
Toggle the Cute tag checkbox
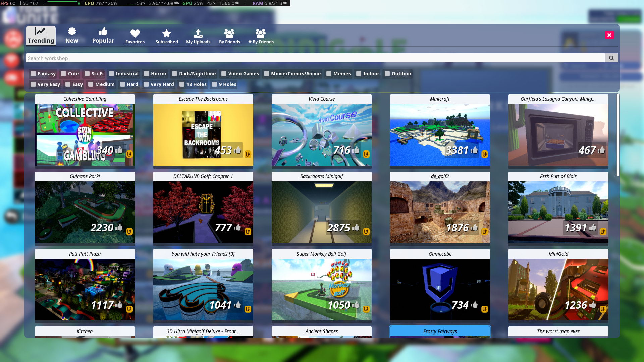pyautogui.click(x=63, y=74)
